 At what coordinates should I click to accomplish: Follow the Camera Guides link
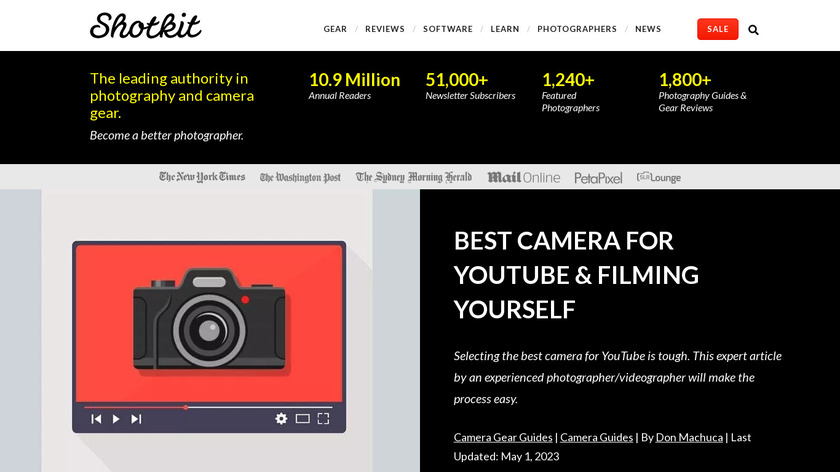(x=596, y=437)
